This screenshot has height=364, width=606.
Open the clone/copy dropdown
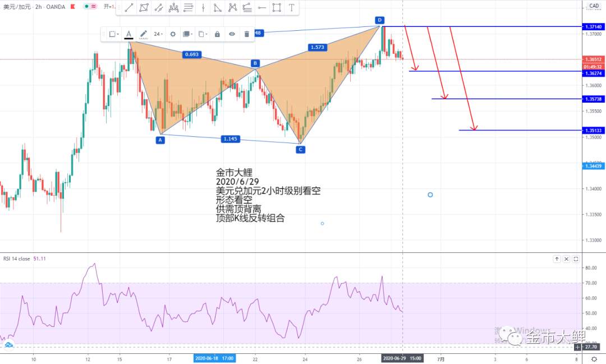tap(203, 34)
